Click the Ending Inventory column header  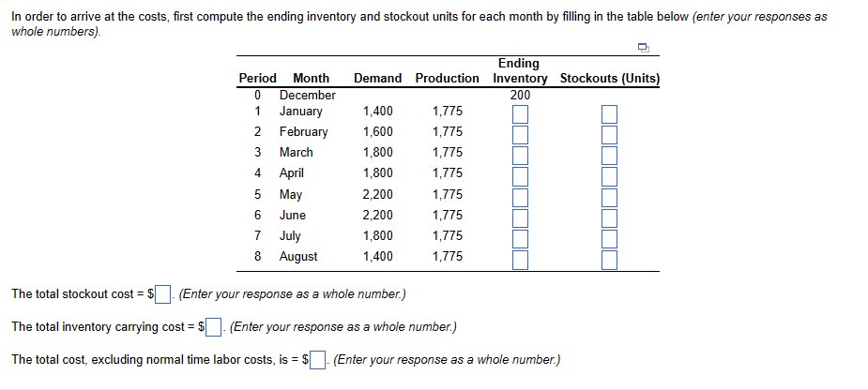520,71
